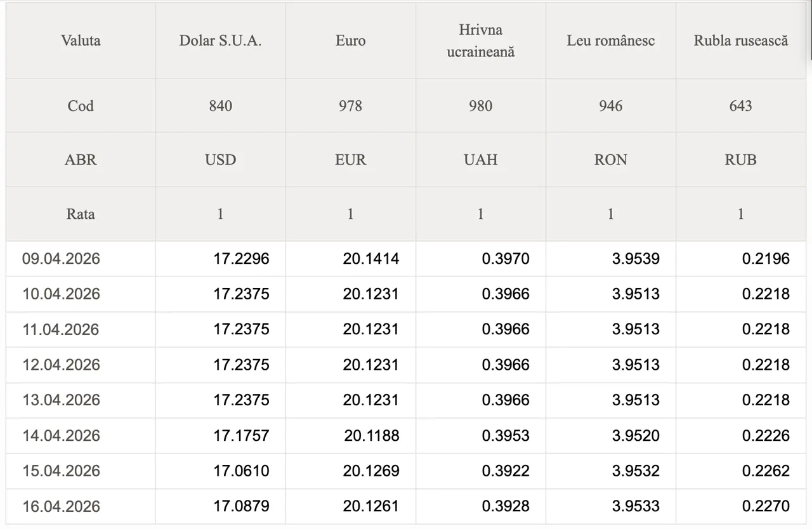Image resolution: width=812 pixels, height=529 pixels.
Task: Click the Valuta header cell
Action: click(x=81, y=41)
